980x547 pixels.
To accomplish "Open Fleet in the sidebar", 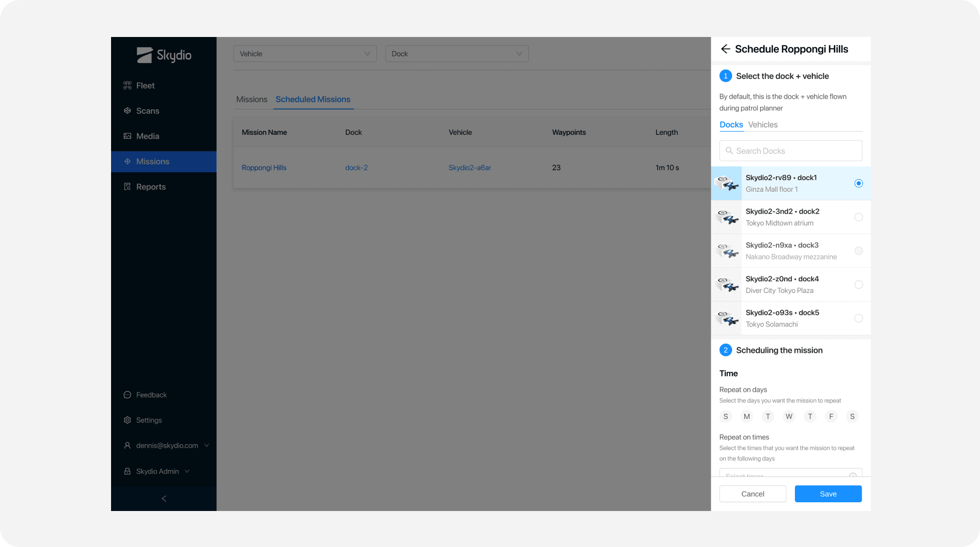I will (164, 85).
